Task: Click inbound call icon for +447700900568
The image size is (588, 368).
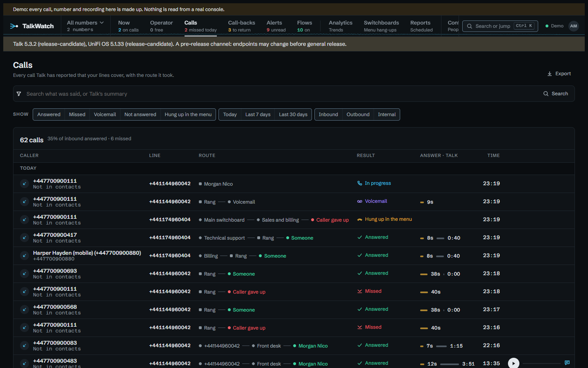Action: [24, 310]
